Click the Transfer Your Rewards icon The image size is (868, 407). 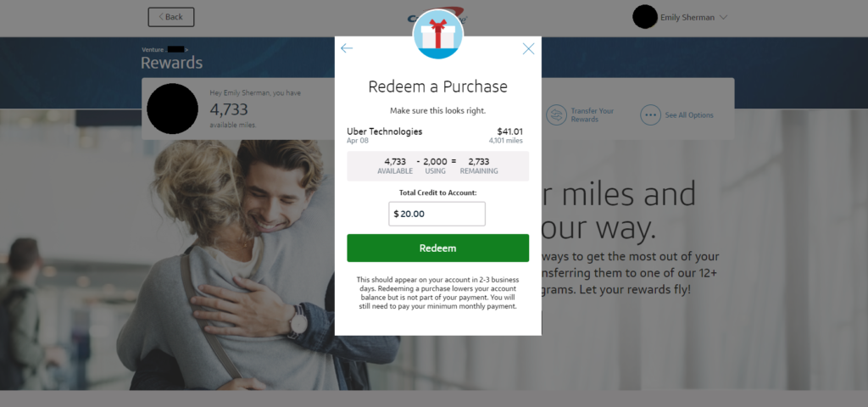coord(556,115)
